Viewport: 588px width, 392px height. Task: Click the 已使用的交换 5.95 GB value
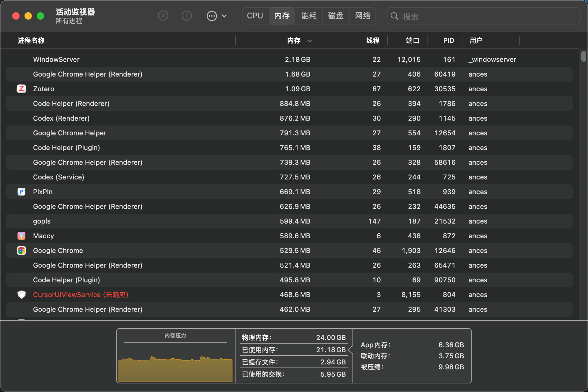click(x=333, y=374)
